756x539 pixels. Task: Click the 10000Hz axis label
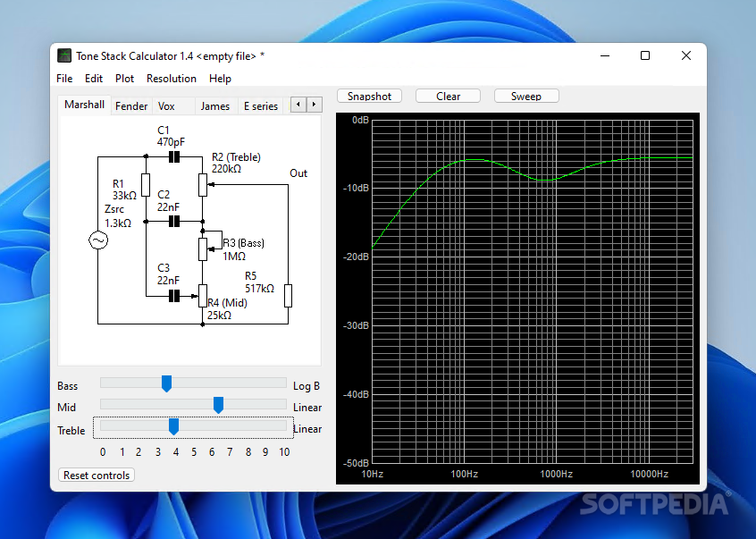pos(649,474)
